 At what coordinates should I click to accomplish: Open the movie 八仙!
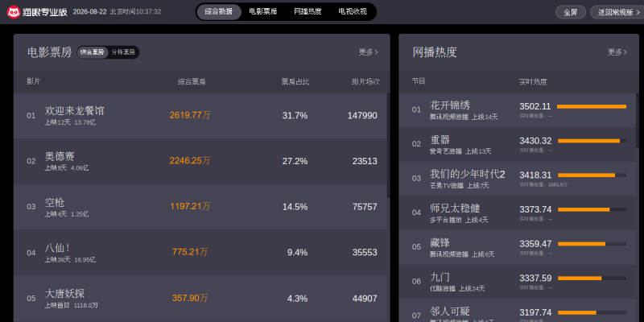pyautogui.click(x=57, y=248)
